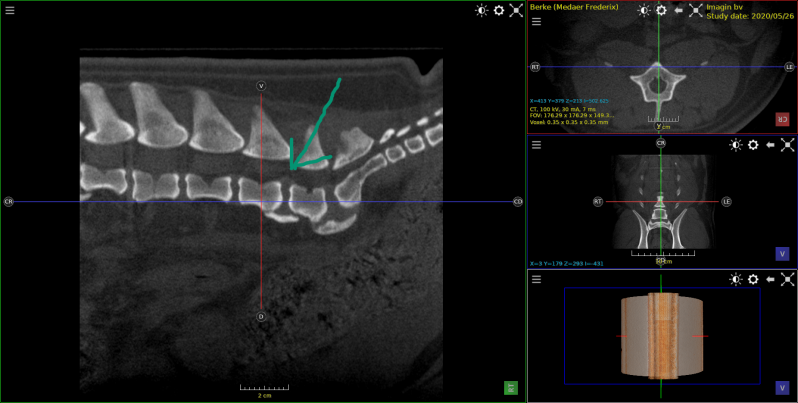Open settings gear of the large sagittal view
The image size is (798, 403).
coord(499,11)
